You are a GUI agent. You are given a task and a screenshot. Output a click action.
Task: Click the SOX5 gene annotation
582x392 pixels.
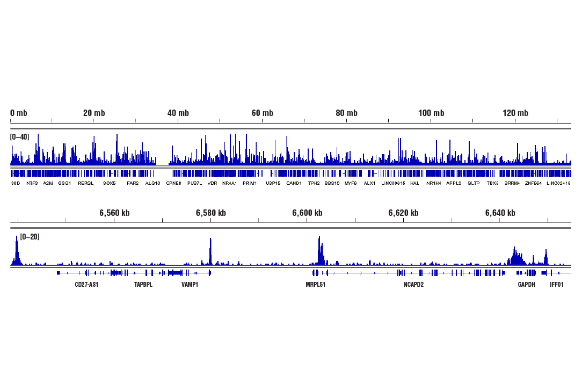click(x=109, y=183)
